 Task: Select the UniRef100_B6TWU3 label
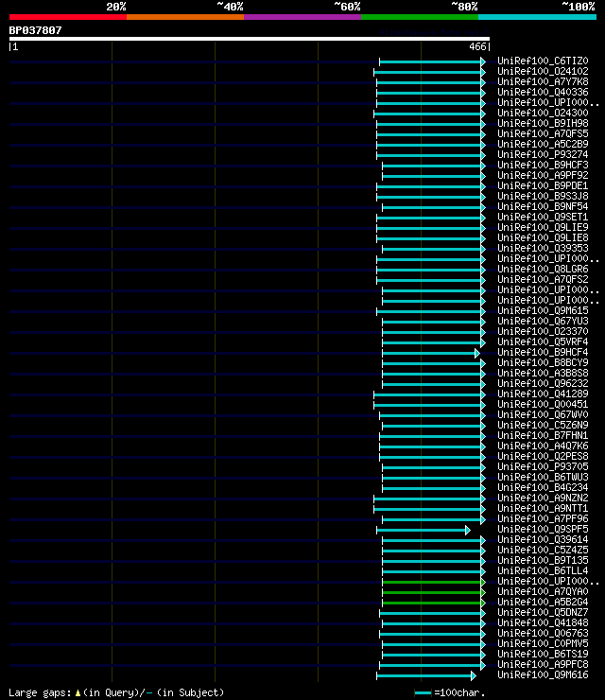pyautogui.click(x=543, y=478)
